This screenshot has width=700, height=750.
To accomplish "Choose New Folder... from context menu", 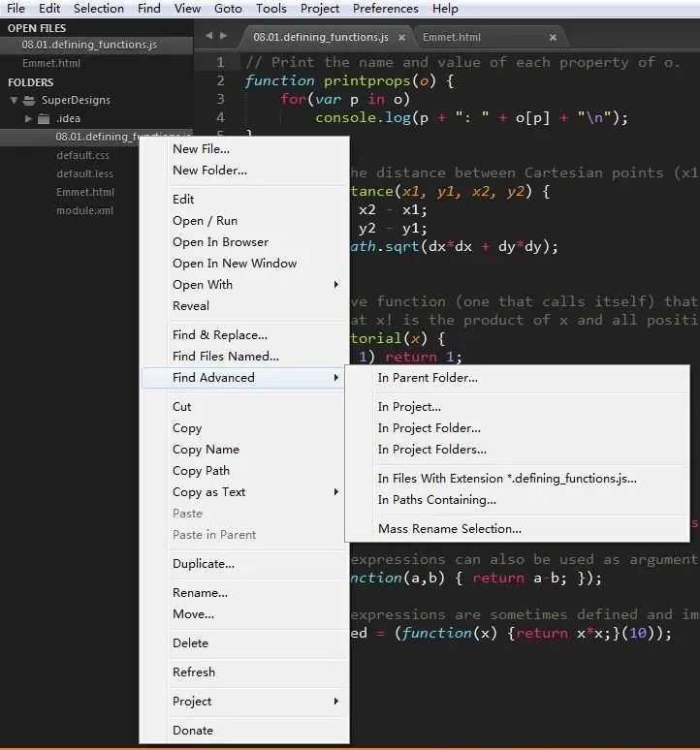I will pos(244,171).
